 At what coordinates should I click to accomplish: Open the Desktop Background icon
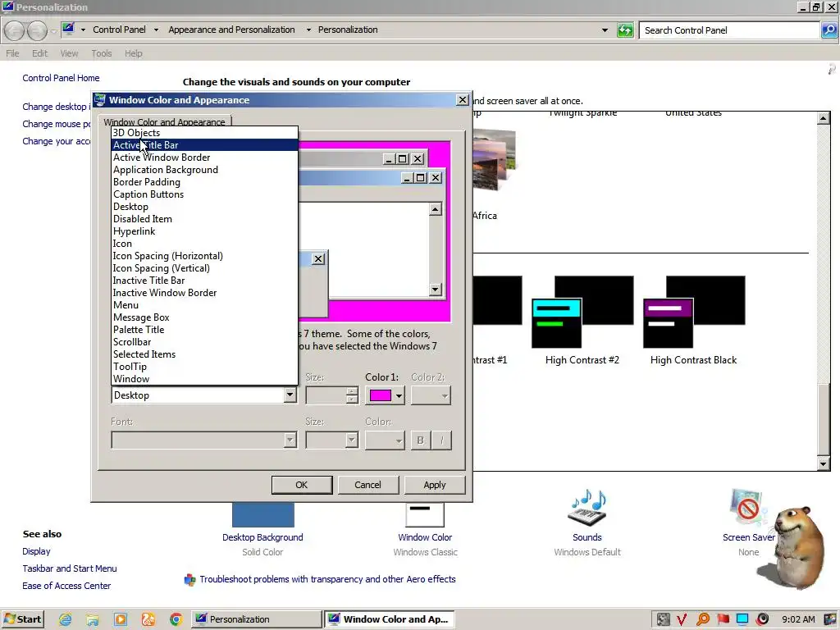[262, 515]
